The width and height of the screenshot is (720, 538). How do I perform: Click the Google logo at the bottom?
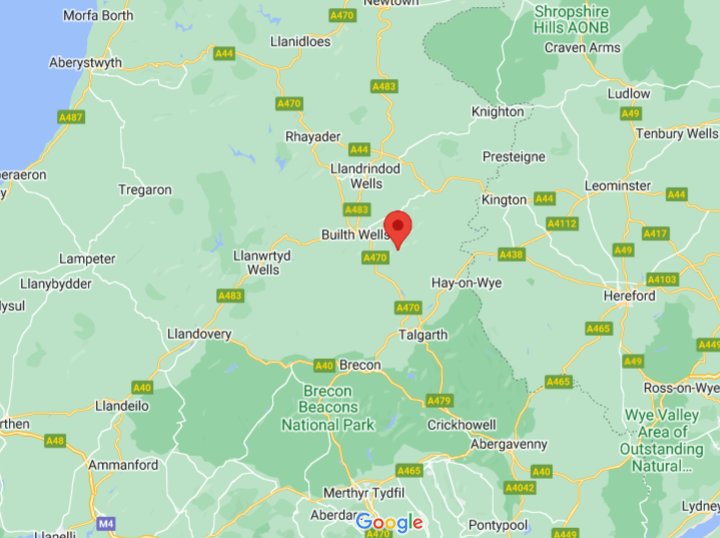tap(389, 523)
